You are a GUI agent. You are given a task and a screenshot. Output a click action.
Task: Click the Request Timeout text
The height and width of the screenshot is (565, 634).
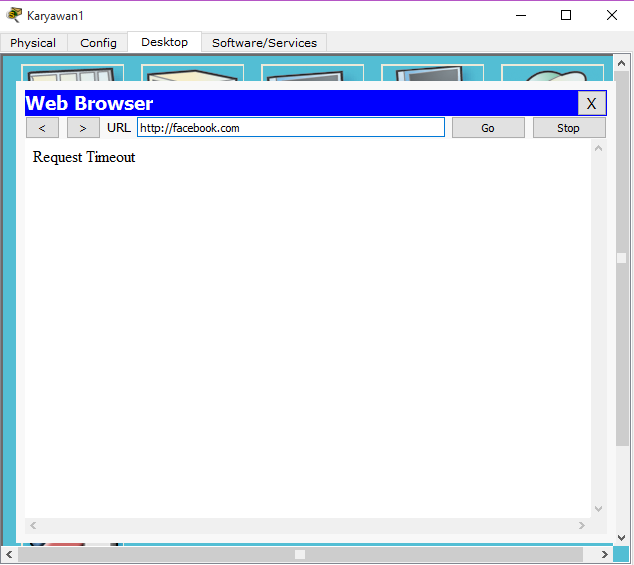pos(84,157)
